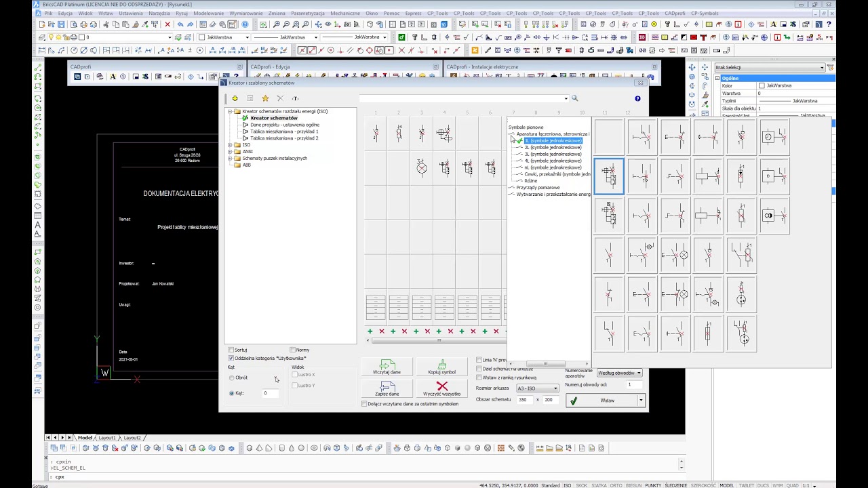Click the open file icon in toolbar
Screen dimensions: 868x488
[51, 24]
